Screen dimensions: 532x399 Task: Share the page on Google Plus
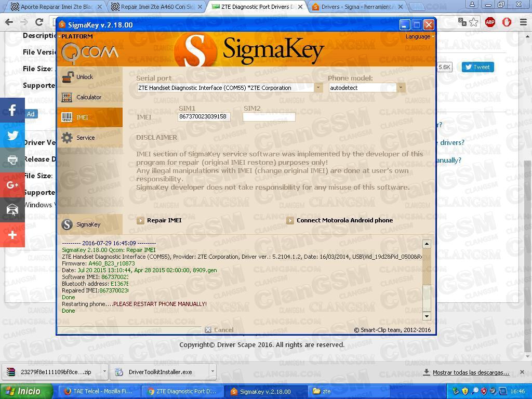pyautogui.click(x=12, y=185)
